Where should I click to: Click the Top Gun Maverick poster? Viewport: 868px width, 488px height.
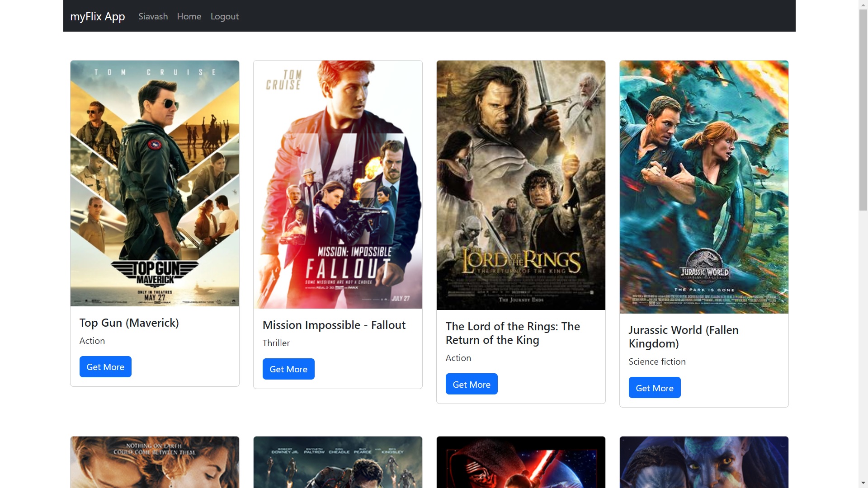pyautogui.click(x=155, y=183)
